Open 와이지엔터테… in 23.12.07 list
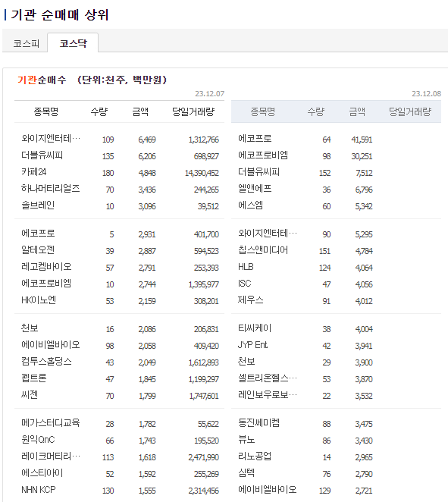 (x=51, y=139)
